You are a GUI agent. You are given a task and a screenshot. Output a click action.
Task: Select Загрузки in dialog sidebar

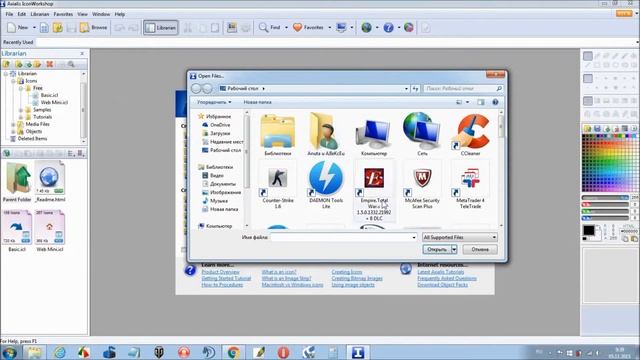[x=220, y=133]
